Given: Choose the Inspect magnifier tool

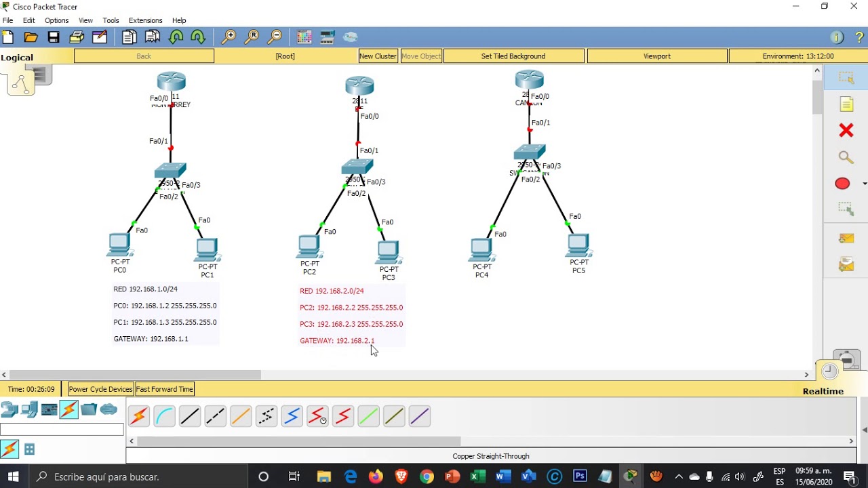Looking at the screenshot, I should [846, 157].
